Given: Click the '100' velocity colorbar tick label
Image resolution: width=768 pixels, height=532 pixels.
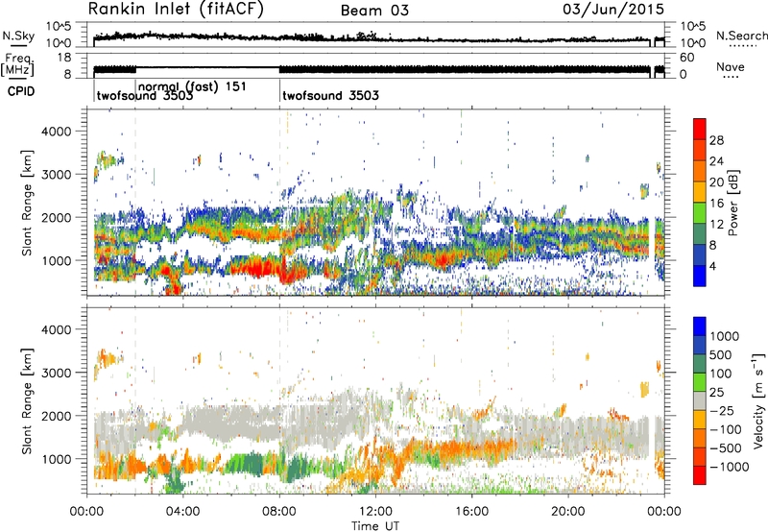Looking at the screenshot, I should [721, 374].
